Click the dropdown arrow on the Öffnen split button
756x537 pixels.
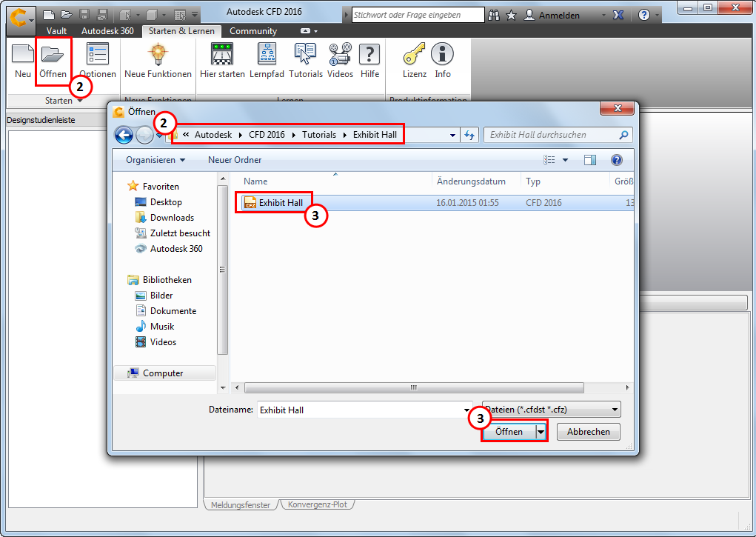click(541, 432)
